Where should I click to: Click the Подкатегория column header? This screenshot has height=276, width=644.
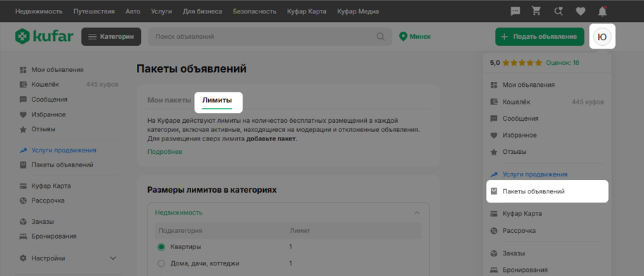pos(181,231)
